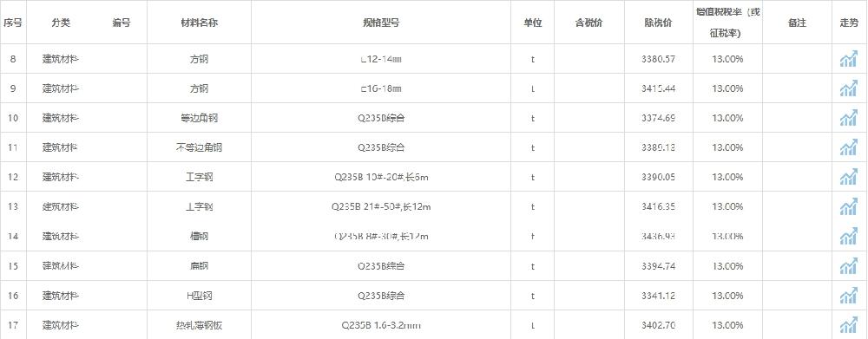Open trend chart icon for row 8
Viewport: 868px width, 339px height.
(848, 59)
